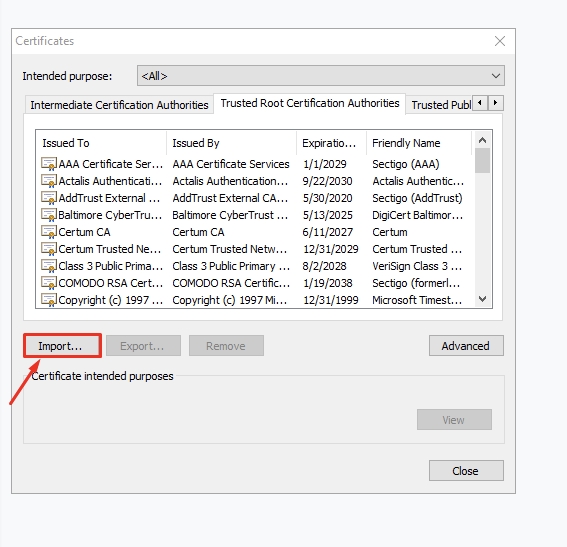Click expiration date 1/19/2038
567x547 pixels.
[x=327, y=283]
